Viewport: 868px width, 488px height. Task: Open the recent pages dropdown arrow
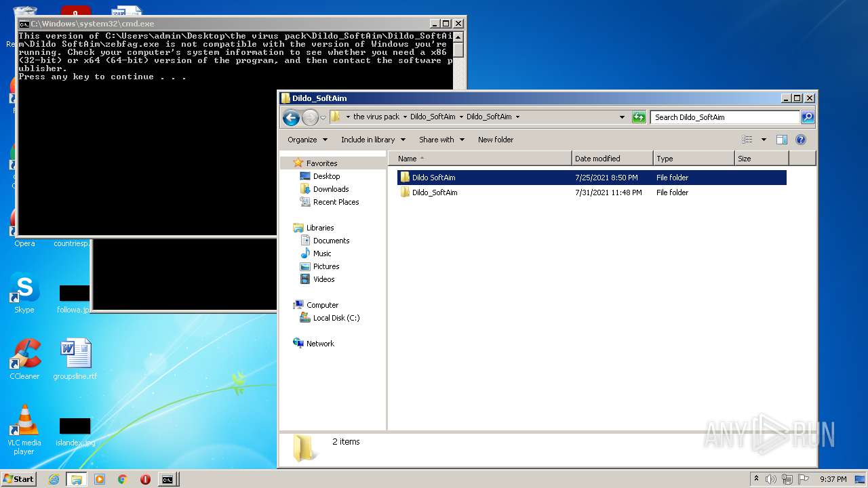click(x=323, y=117)
